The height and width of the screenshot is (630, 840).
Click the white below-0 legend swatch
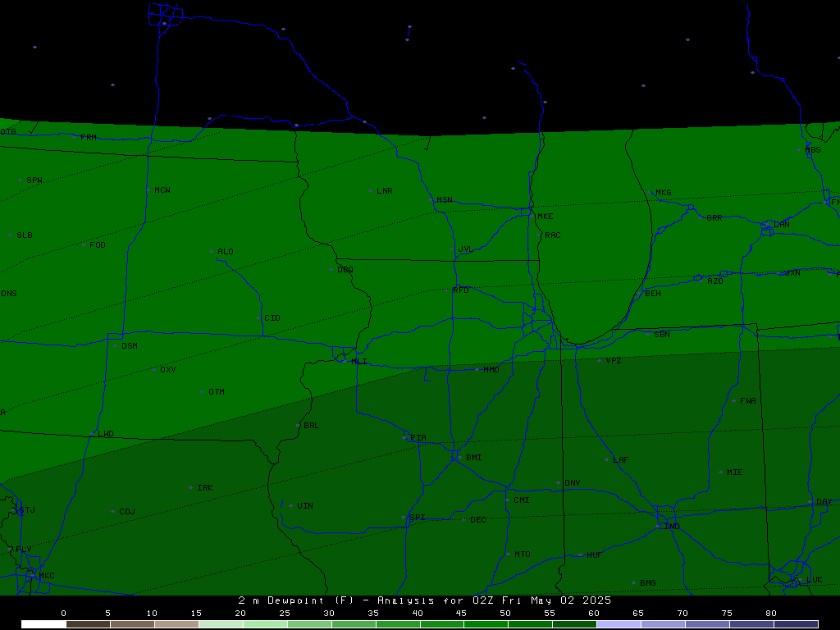tap(43, 624)
